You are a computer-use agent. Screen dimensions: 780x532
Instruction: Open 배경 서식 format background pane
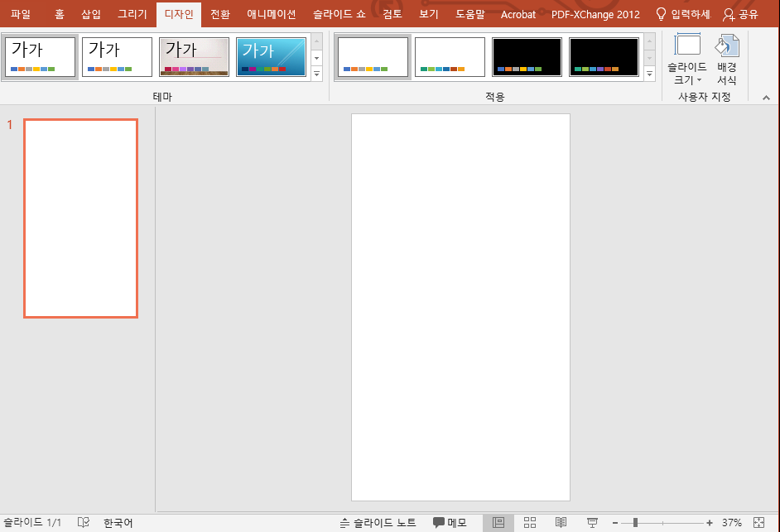point(727,59)
